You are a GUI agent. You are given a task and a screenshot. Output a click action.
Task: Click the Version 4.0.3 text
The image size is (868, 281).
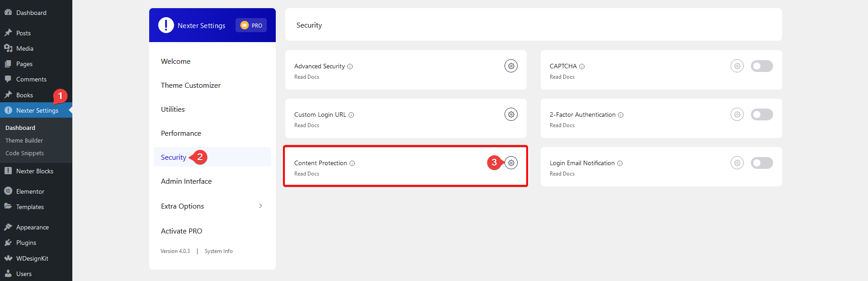click(x=175, y=251)
